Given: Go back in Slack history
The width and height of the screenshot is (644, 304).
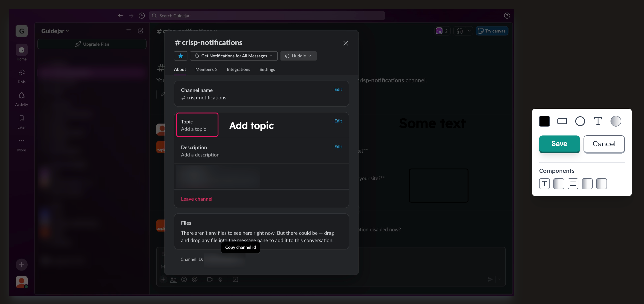Looking at the screenshot, I should point(120,16).
